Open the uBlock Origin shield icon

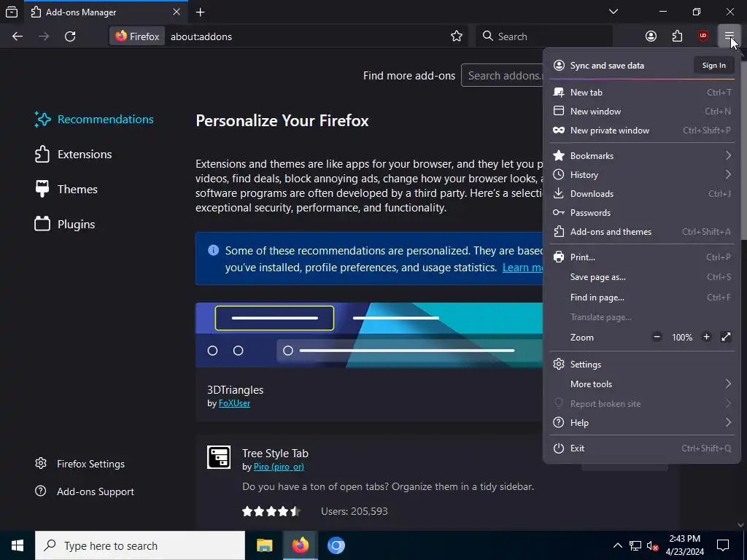pos(703,36)
